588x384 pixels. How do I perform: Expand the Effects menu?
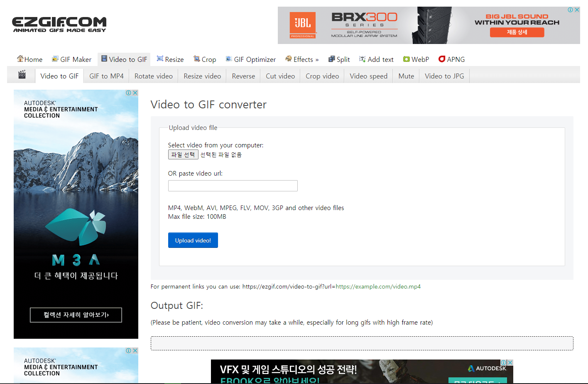[302, 59]
